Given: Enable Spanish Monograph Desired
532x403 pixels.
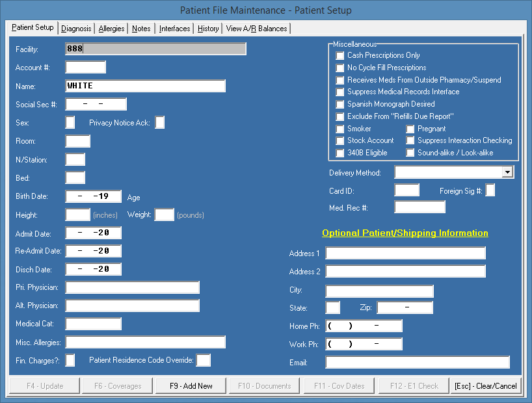Looking at the screenshot, I should pyautogui.click(x=340, y=104).
